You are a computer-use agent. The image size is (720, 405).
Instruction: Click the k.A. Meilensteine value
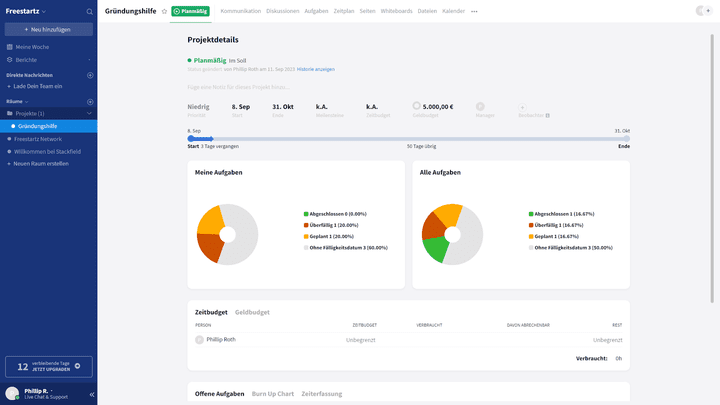pyautogui.click(x=321, y=107)
